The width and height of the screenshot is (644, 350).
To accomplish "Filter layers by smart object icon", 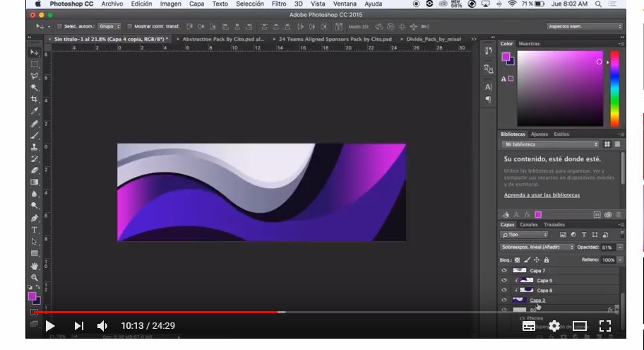I will [x=605, y=235].
